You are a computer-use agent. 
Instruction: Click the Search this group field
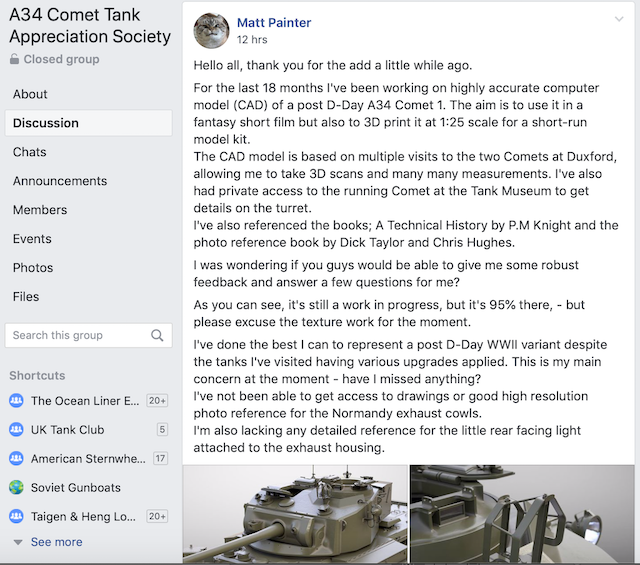(x=78, y=336)
